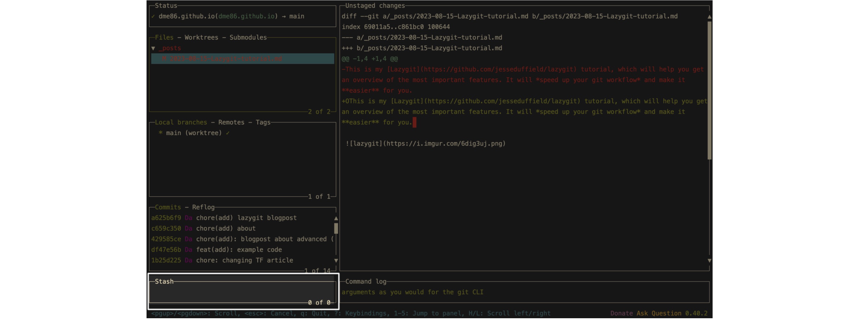This screenshot has height=320, width=868.
Task: Click the "2 of 2" Files counter
Action: point(319,112)
